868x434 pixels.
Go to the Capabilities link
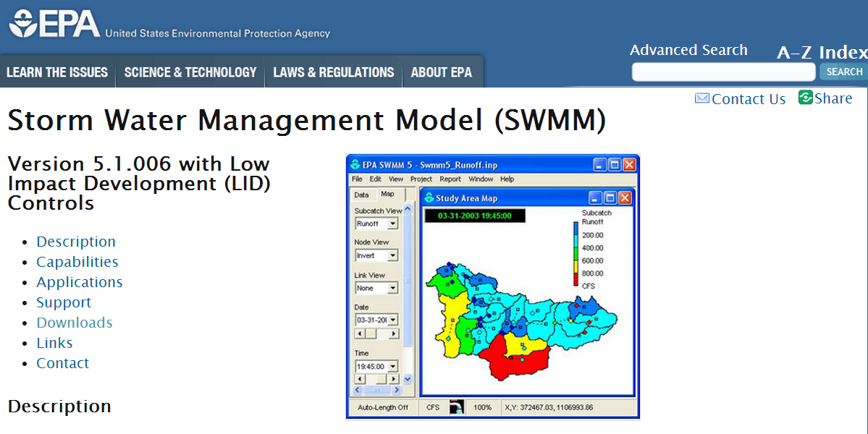pyautogui.click(x=77, y=262)
